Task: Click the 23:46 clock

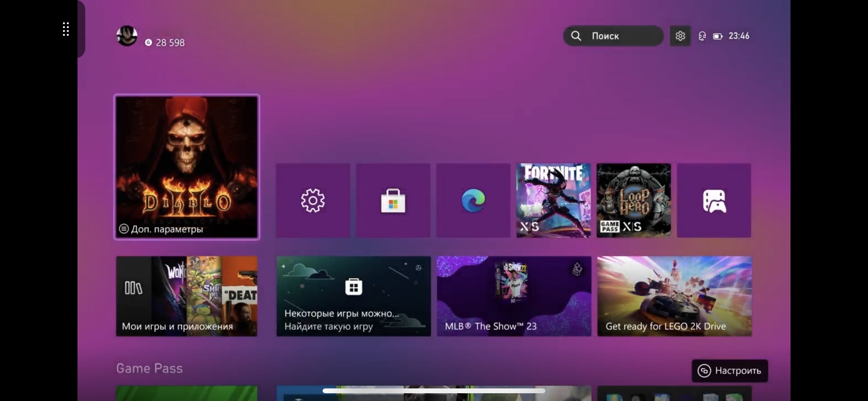Action: 739,36
